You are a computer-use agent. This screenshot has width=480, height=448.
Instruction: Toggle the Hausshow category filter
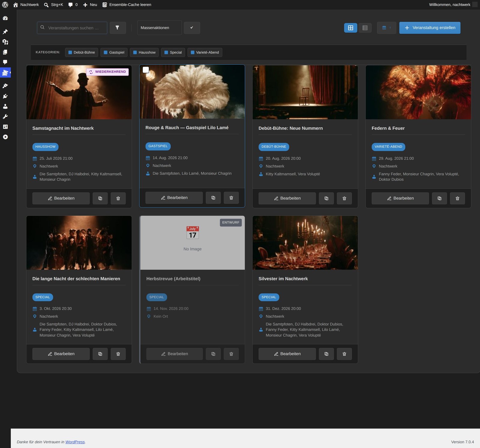click(x=144, y=52)
